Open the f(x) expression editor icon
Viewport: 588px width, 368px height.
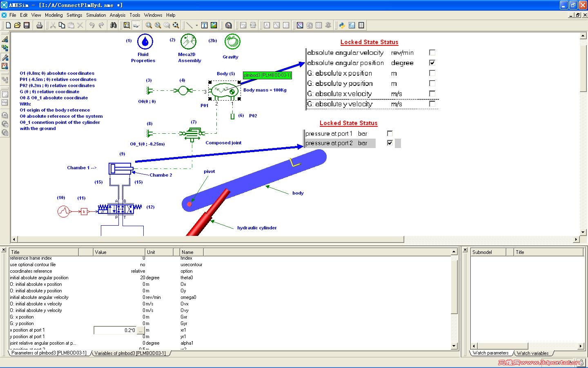[x=352, y=25]
